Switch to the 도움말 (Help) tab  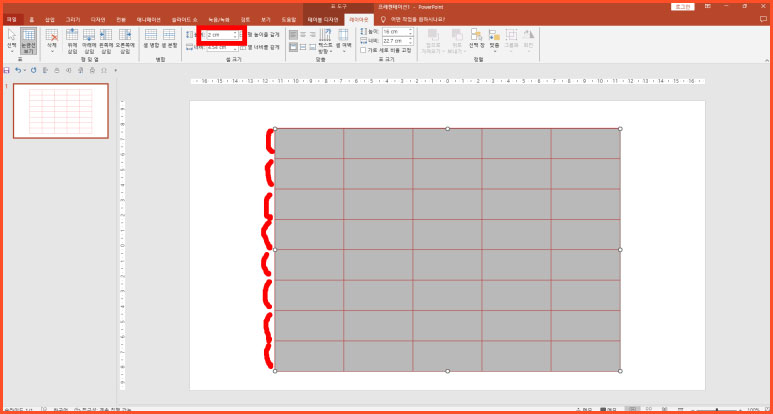(x=288, y=20)
